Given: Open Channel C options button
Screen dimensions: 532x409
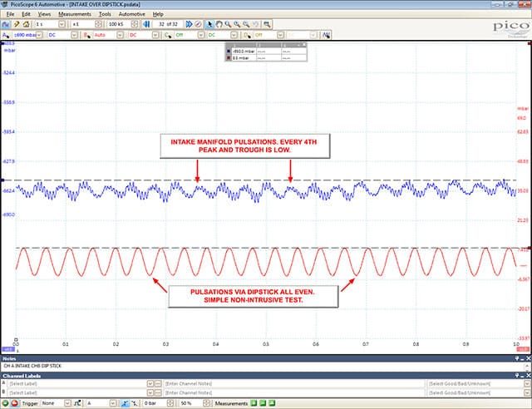Looking at the screenshot, I should pyautogui.click(x=168, y=35).
